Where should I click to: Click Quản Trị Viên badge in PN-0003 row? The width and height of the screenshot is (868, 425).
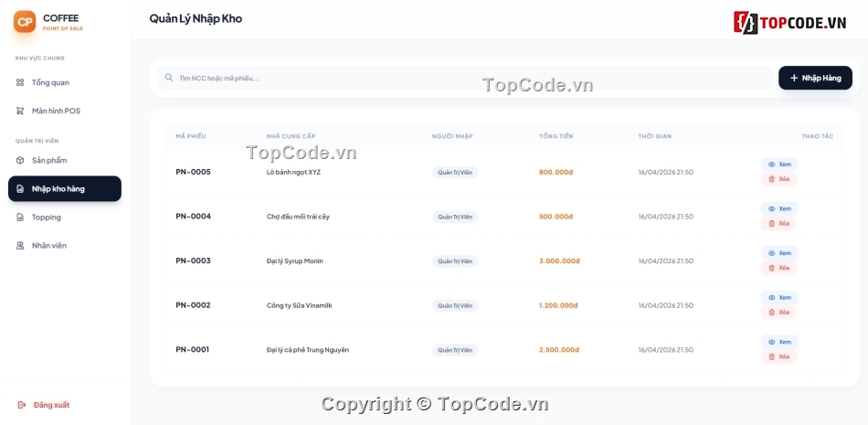tap(455, 261)
